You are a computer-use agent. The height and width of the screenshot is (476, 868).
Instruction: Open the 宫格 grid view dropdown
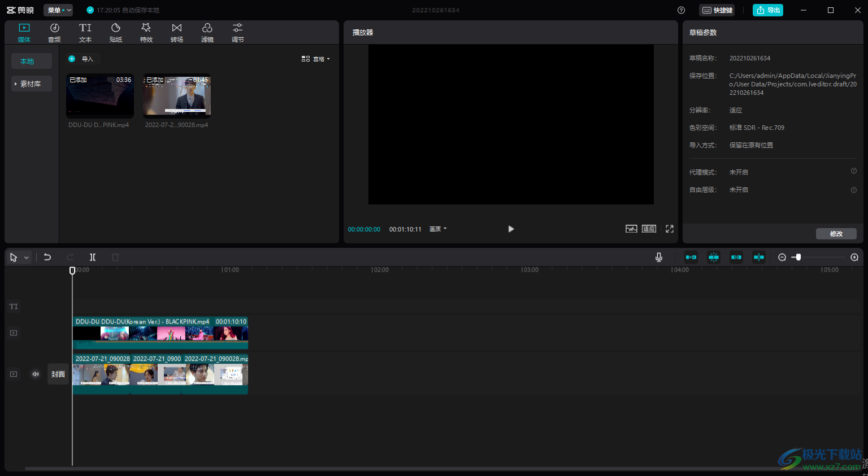[x=315, y=59]
